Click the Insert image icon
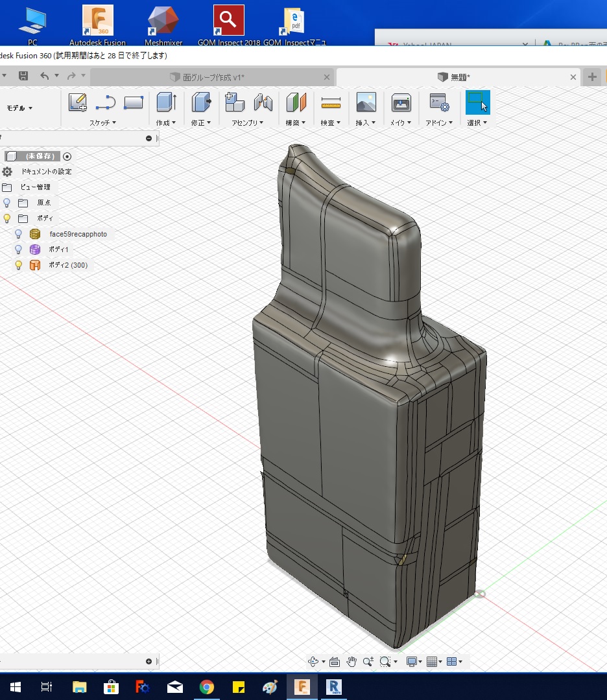607x700 pixels. tap(366, 102)
